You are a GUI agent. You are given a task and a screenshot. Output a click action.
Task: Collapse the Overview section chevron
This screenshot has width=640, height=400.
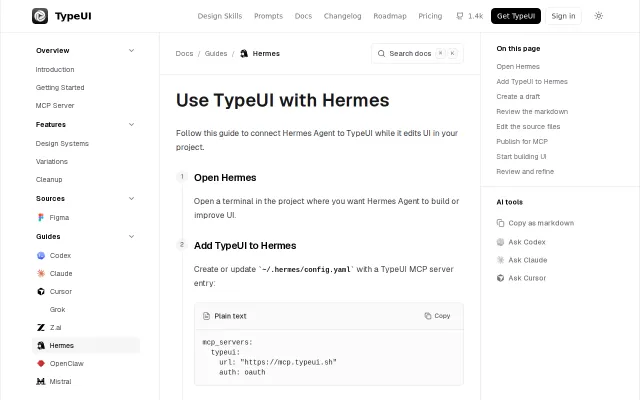pyautogui.click(x=131, y=51)
